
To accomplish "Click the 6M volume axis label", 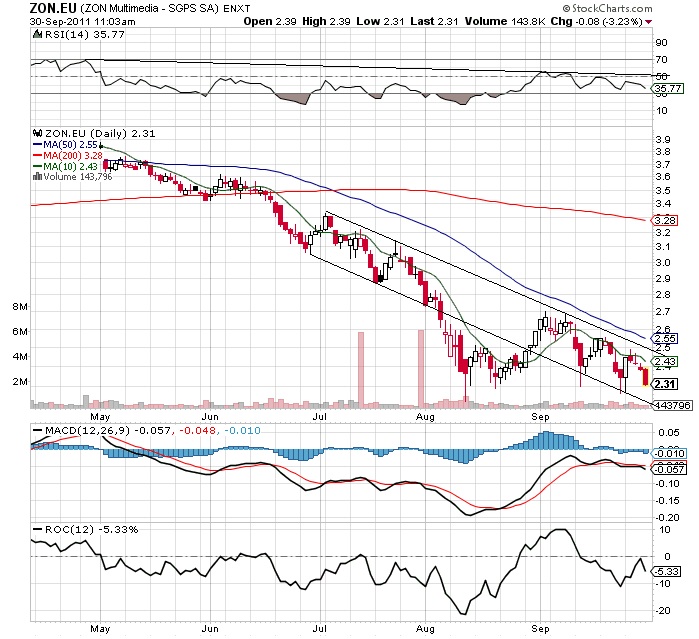I will pos(20,331).
